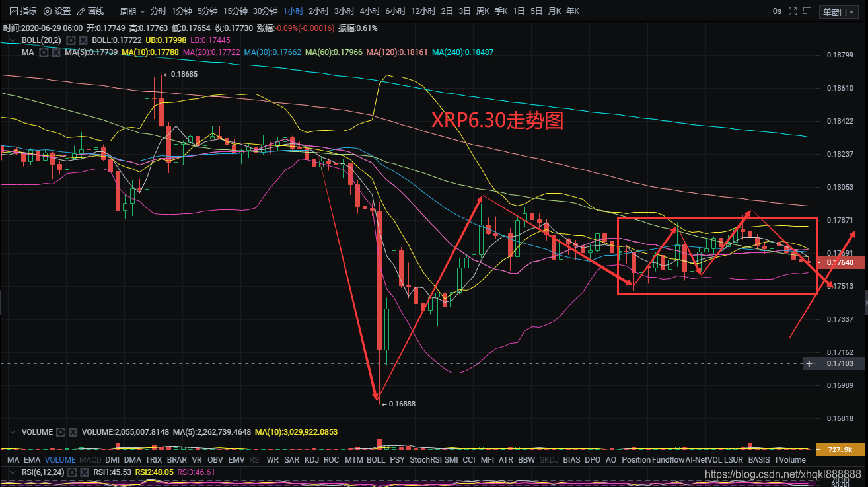The height and width of the screenshot is (487, 868).
Task: Open 设置 chart settings
Action: [57, 11]
